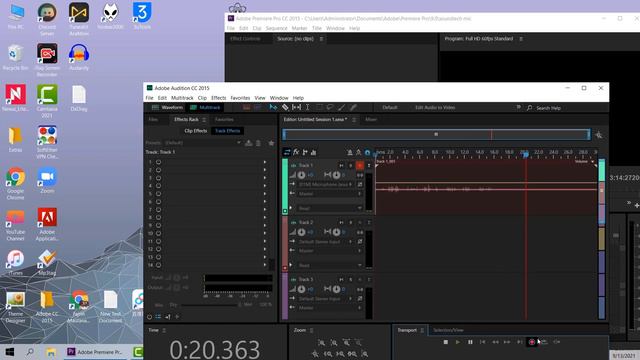Click Track 1 volume knob
The height and width of the screenshot is (360, 640).
click(x=301, y=175)
